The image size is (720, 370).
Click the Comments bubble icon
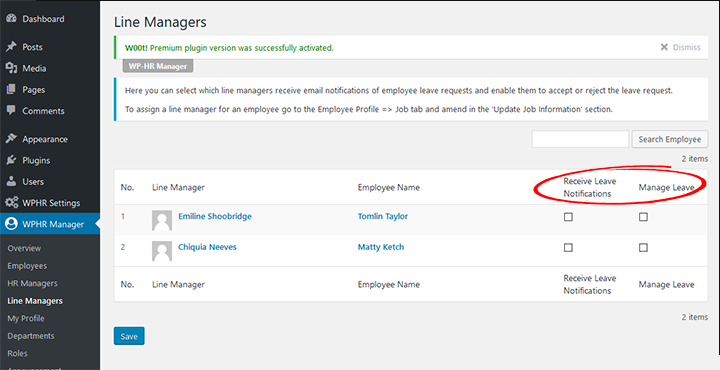pos(11,111)
